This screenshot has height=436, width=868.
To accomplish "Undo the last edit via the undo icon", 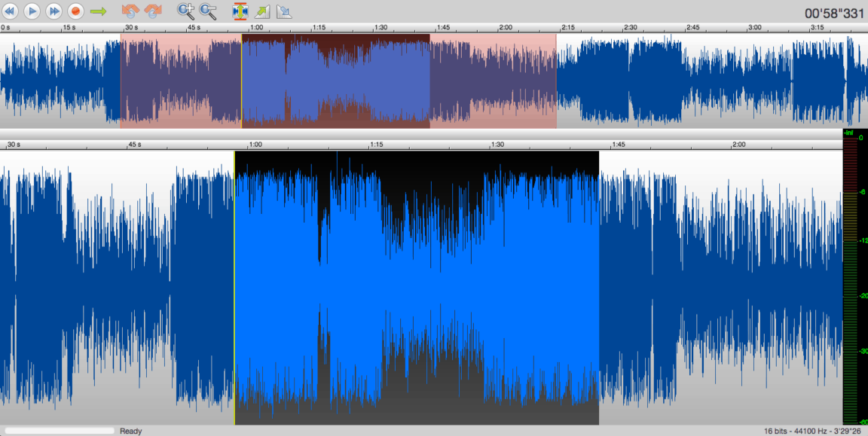I will (130, 11).
